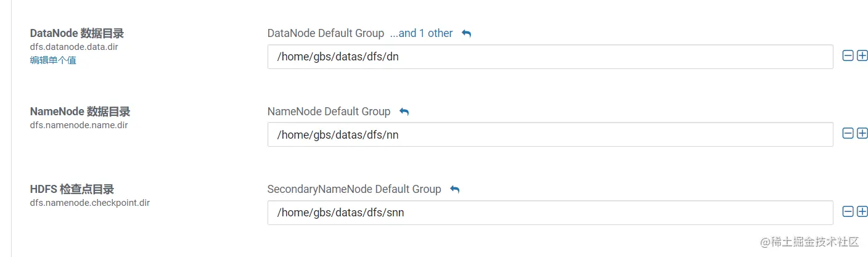Remove the NameNode data directory entry

pyautogui.click(x=848, y=134)
